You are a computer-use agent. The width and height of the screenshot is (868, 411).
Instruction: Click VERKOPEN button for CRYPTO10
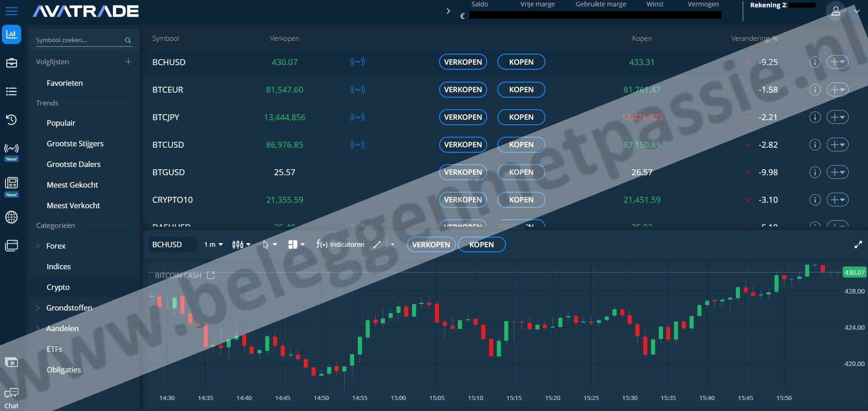463,200
